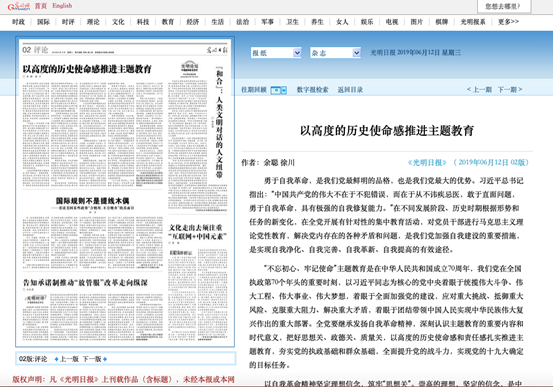Open the 数字报检索 link

[x=312, y=90]
